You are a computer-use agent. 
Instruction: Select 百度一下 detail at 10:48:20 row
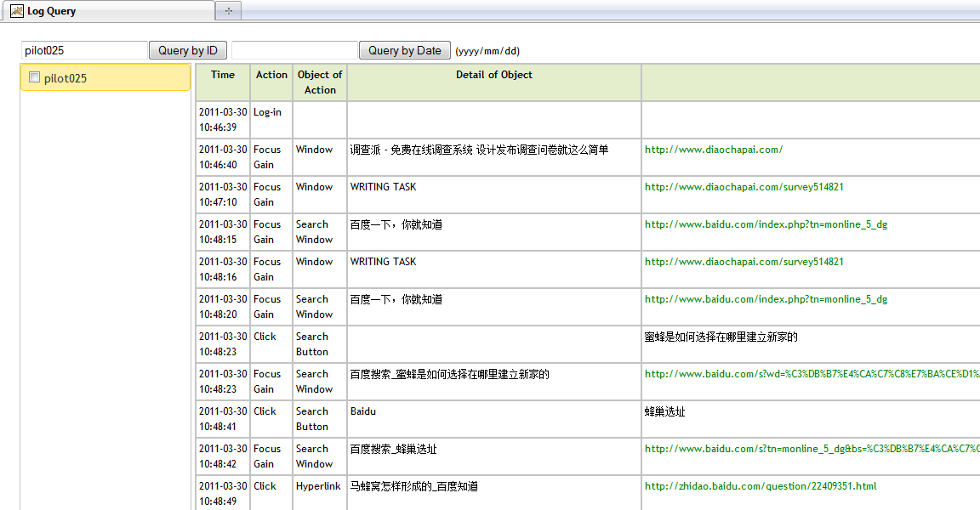tap(493, 307)
